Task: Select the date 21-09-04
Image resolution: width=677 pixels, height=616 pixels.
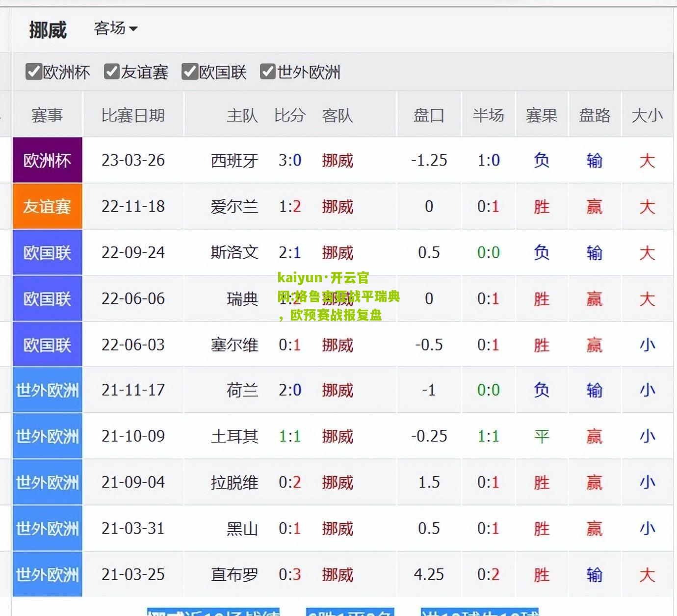Action: 133,482
